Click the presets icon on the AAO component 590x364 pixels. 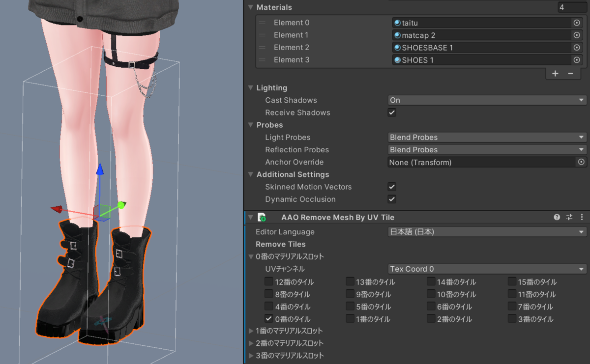[x=569, y=217]
